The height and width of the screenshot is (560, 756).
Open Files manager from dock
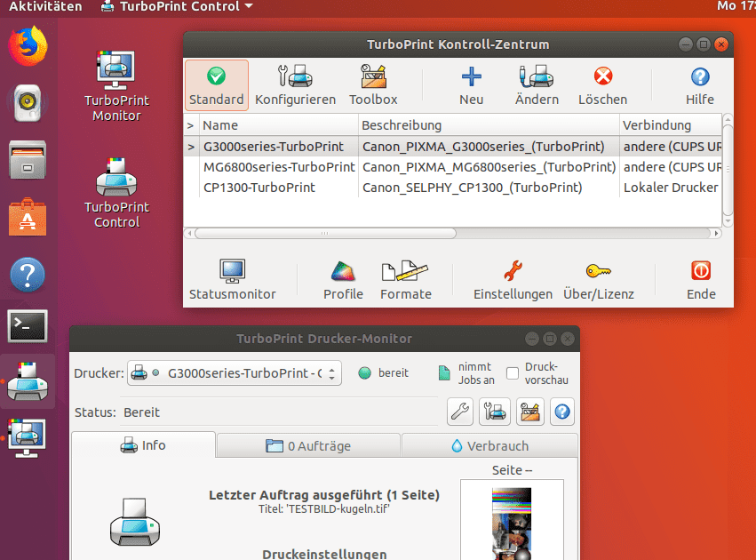(x=28, y=160)
